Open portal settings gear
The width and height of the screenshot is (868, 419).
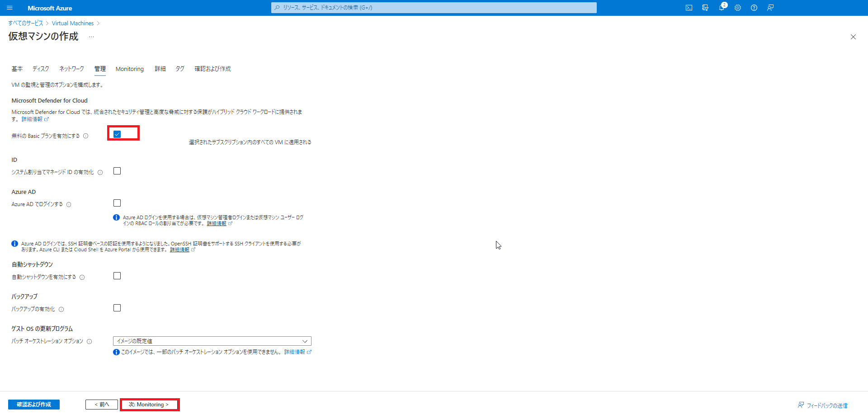click(738, 8)
